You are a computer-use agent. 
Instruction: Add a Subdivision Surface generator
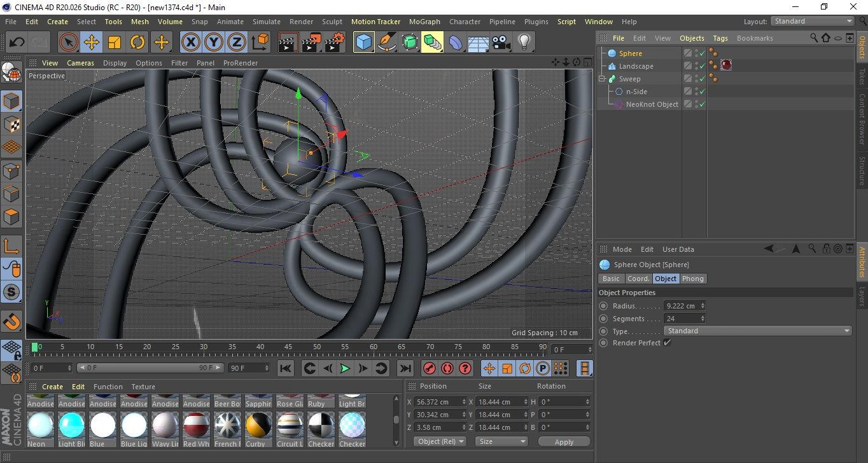409,43
